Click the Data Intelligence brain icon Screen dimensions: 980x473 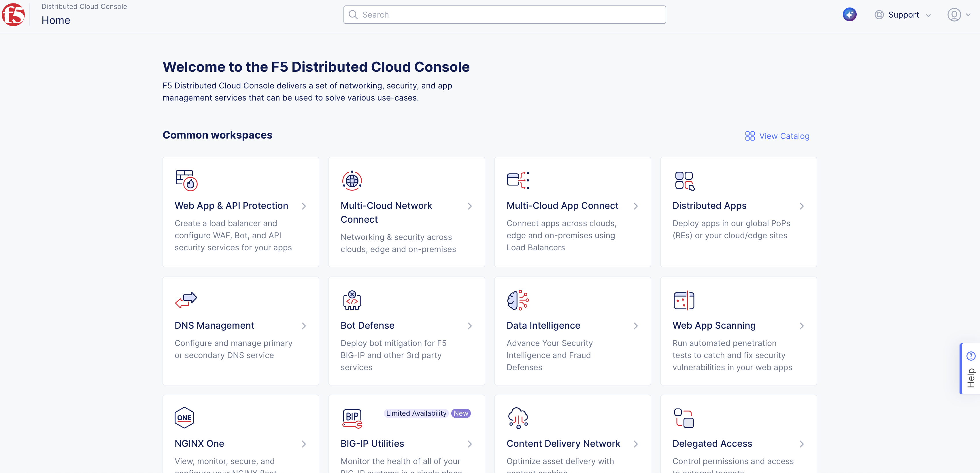518,300
